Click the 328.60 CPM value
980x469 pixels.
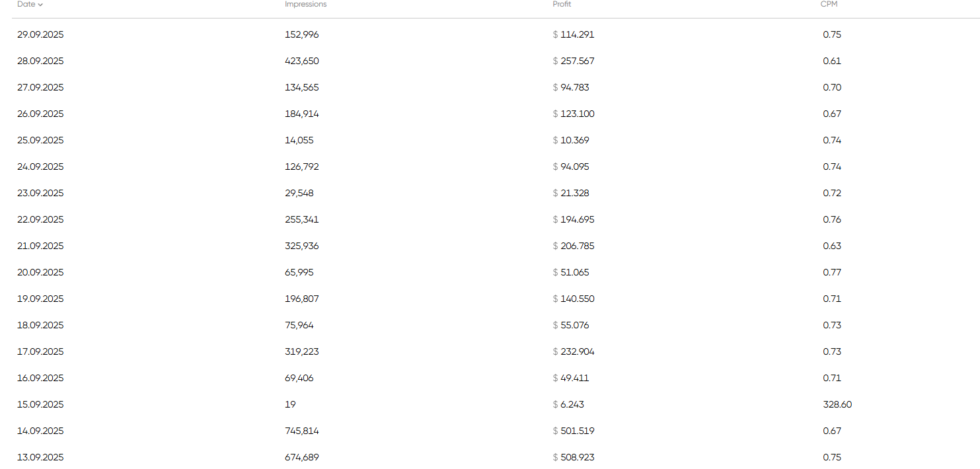837,404
